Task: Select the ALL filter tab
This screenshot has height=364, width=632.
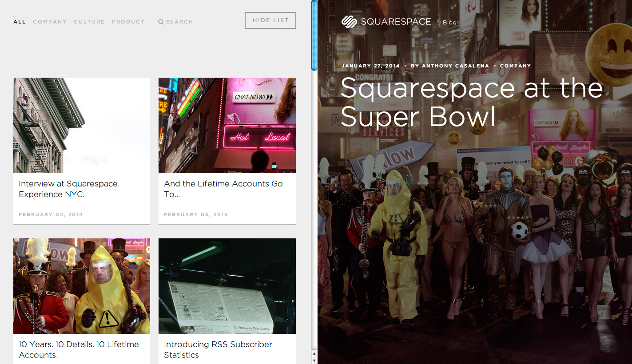Action: point(20,22)
